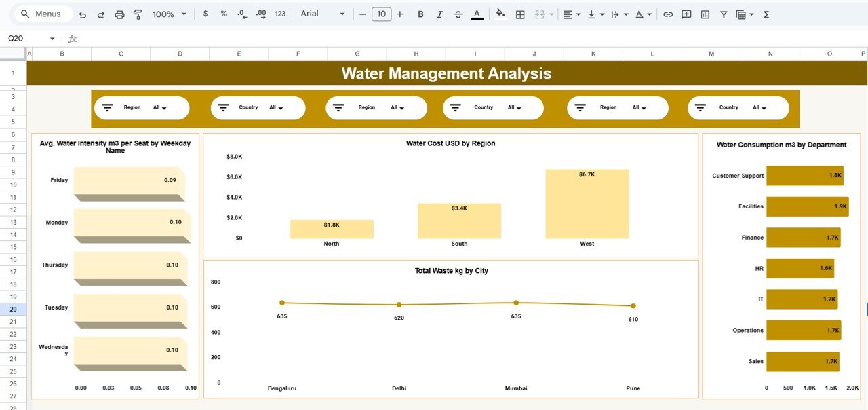Toggle strikethrough formatting
The height and width of the screenshot is (410, 868).
click(458, 14)
